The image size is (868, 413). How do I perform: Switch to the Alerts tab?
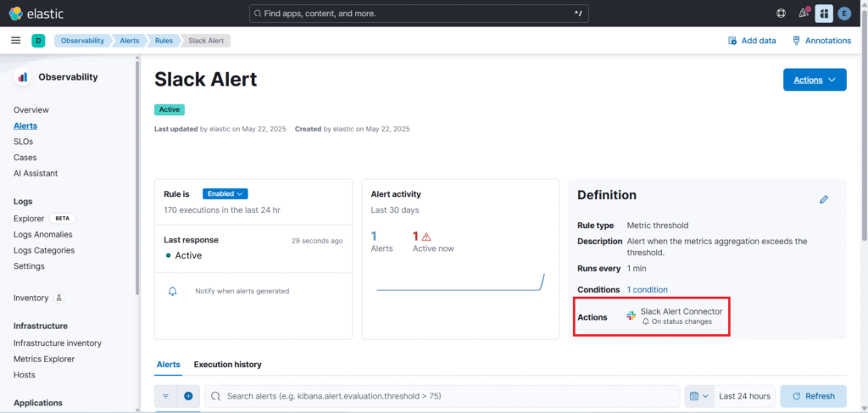(169, 365)
